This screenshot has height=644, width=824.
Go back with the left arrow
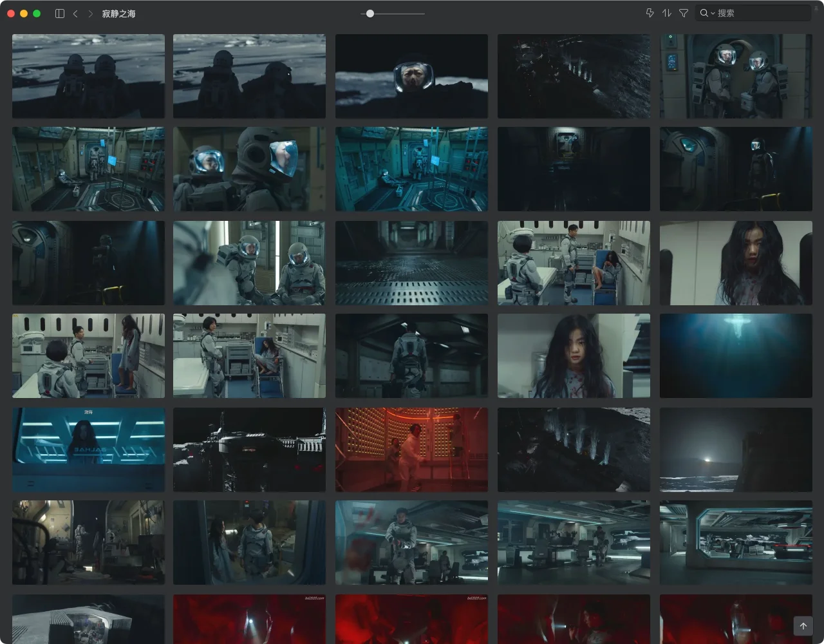pos(75,14)
